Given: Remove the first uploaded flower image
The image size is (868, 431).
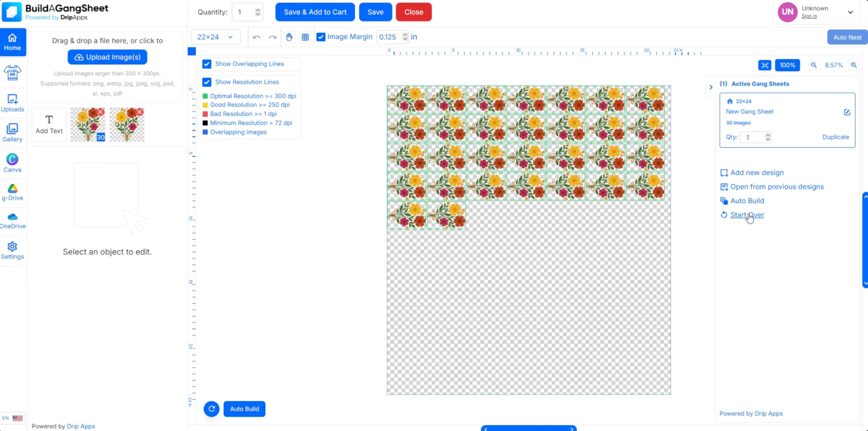Looking at the screenshot, I should coord(100,112).
